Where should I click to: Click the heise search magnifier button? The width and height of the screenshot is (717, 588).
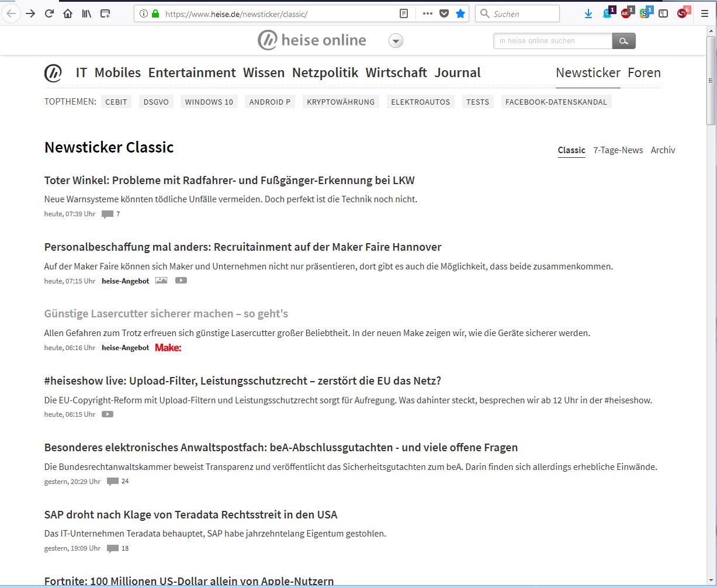click(624, 41)
